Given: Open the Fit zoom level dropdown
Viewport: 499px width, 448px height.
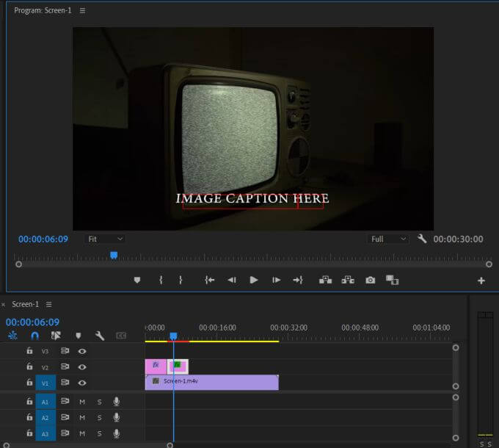Looking at the screenshot, I should (x=105, y=239).
